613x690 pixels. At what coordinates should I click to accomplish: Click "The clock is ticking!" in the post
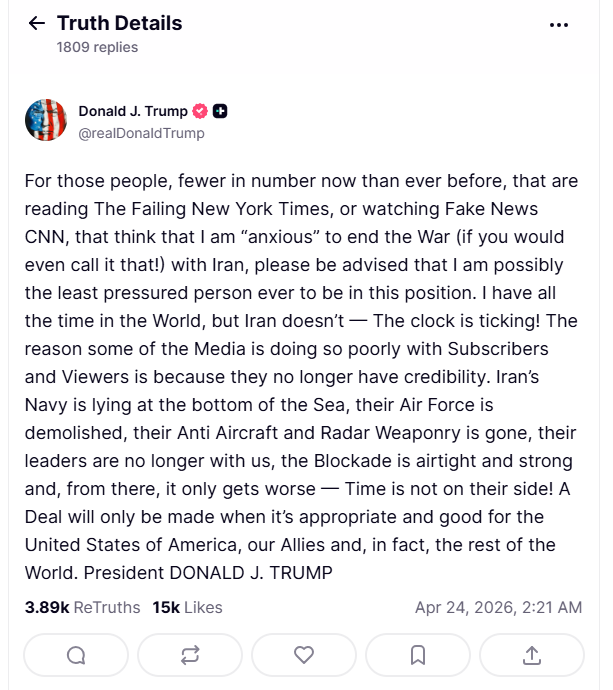click(x=500, y=321)
